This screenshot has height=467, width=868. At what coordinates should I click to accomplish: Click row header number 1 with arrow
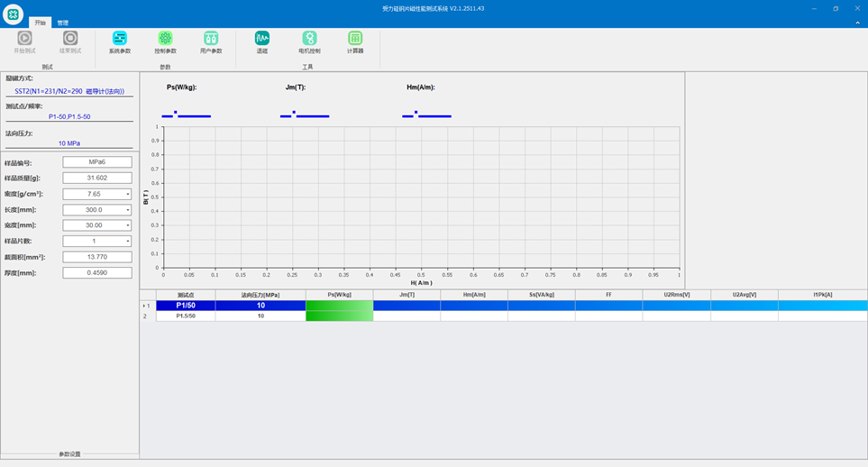point(147,306)
